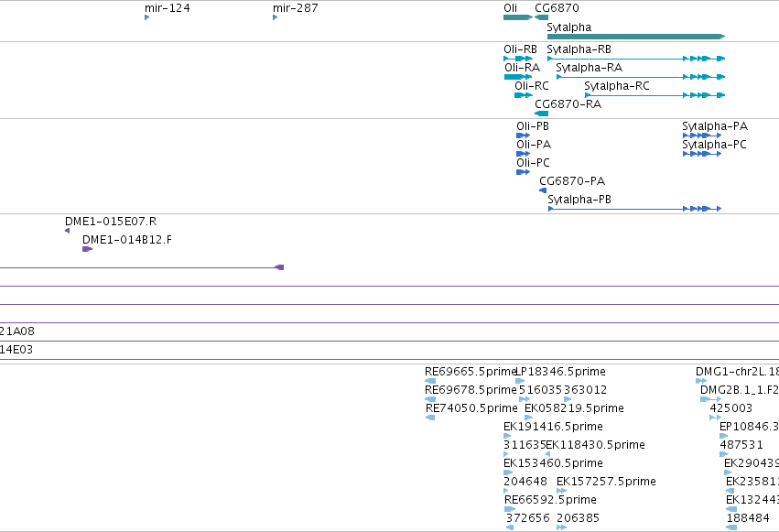Click the DME1-015E07.R feature arrow

[68, 231]
